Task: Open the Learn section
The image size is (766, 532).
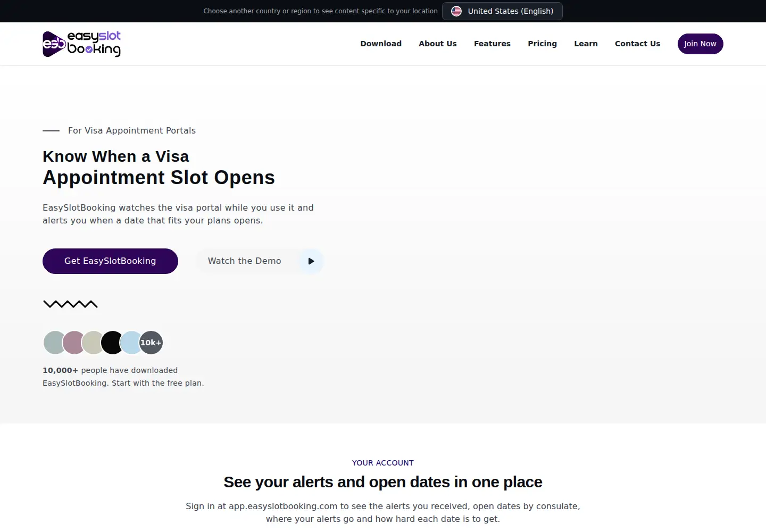Action: [x=586, y=44]
